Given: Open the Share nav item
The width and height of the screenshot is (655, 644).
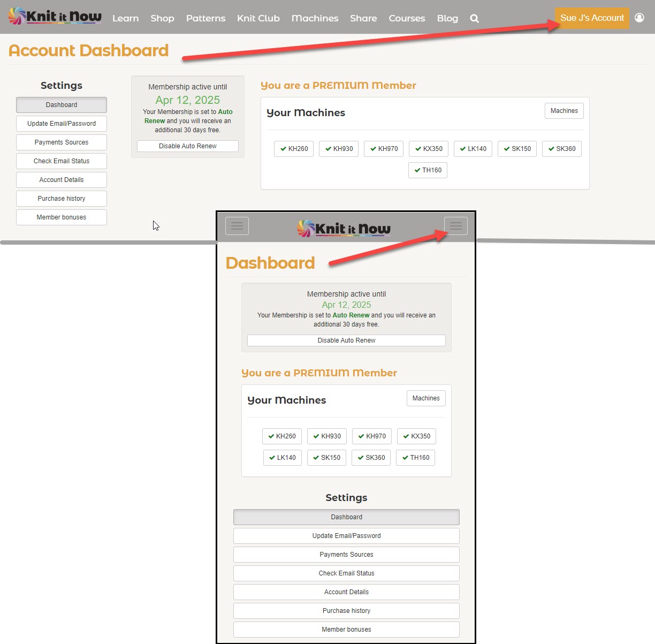Looking at the screenshot, I should 364,18.
